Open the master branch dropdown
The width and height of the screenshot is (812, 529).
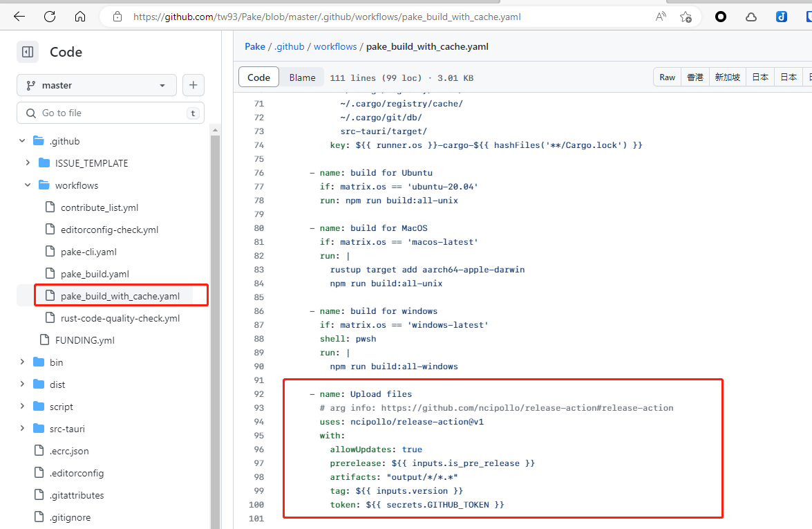96,85
